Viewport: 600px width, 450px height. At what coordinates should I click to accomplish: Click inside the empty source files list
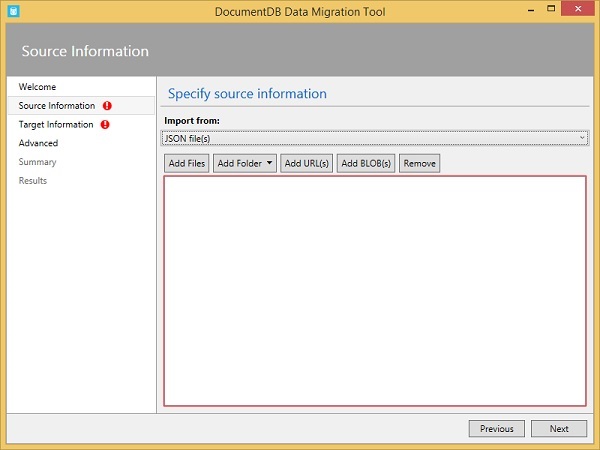pyautogui.click(x=375, y=290)
